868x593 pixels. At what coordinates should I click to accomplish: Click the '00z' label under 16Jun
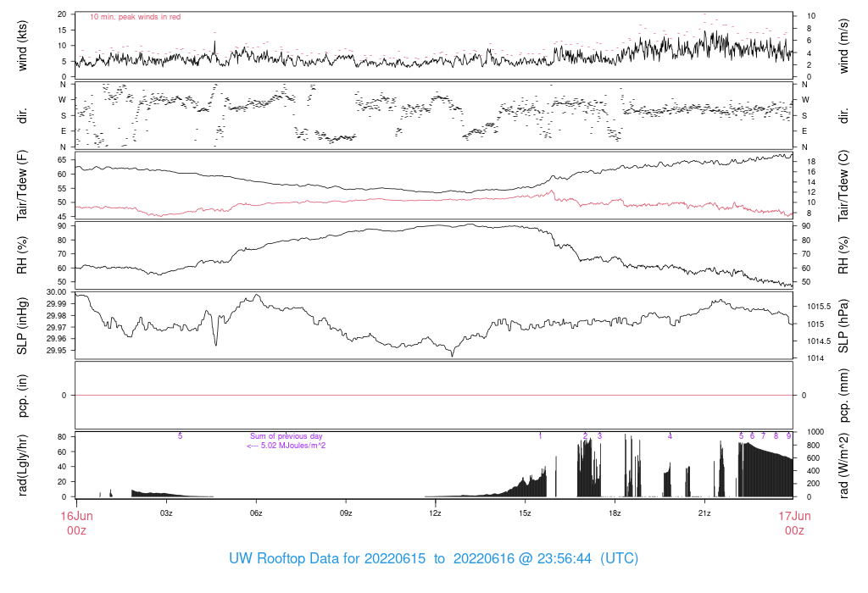76,530
